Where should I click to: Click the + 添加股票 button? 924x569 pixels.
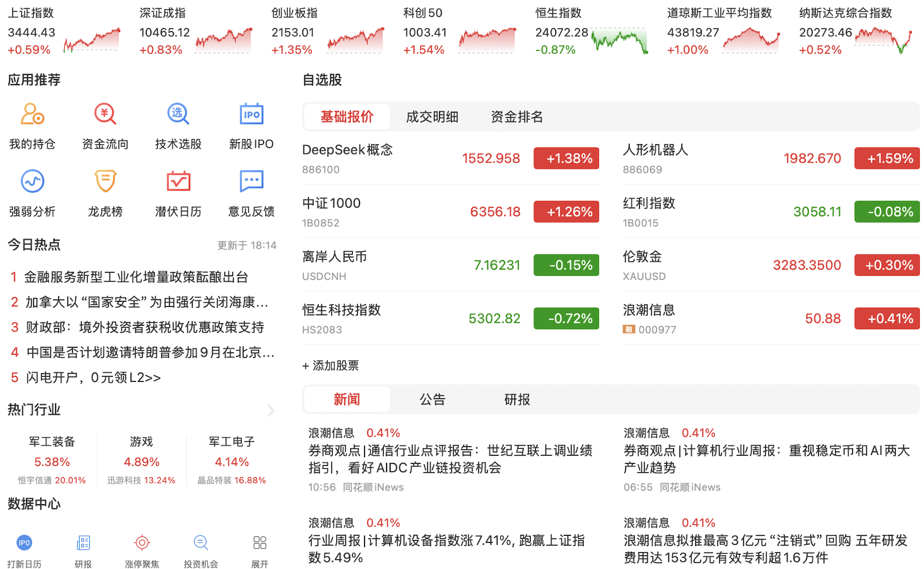pyautogui.click(x=330, y=366)
